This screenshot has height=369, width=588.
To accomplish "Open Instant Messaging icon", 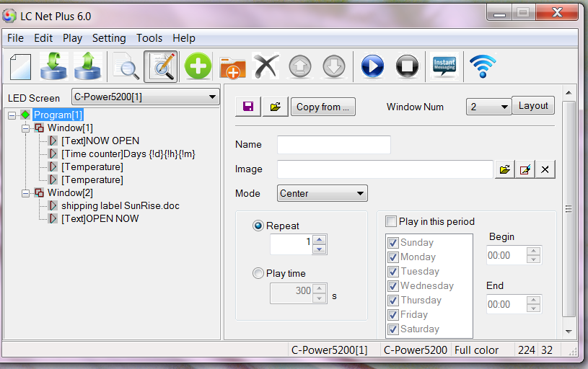I will pyautogui.click(x=444, y=66).
